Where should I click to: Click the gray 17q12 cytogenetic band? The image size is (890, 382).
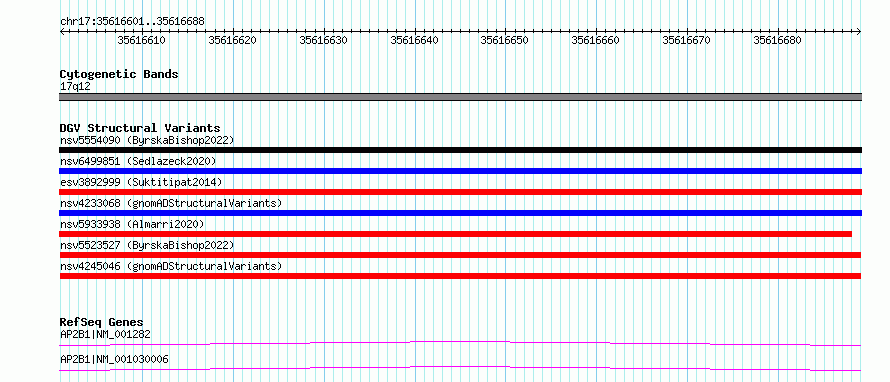460,97
